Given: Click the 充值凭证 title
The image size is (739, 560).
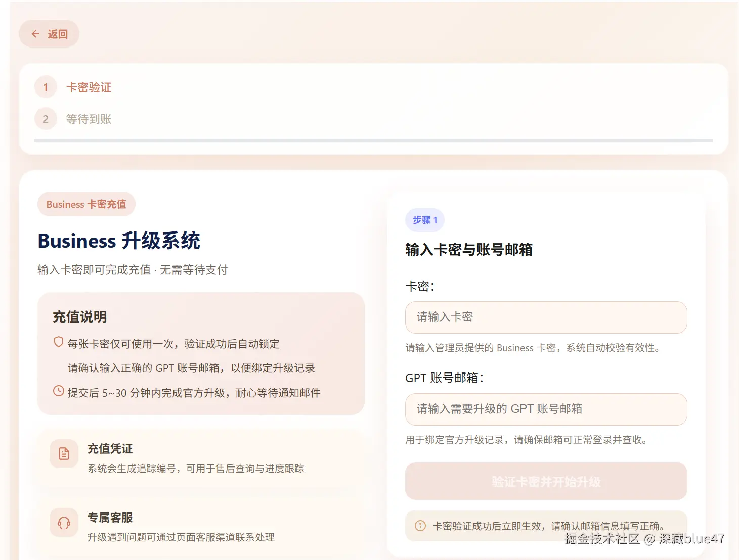Looking at the screenshot, I should pyautogui.click(x=110, y=449).
